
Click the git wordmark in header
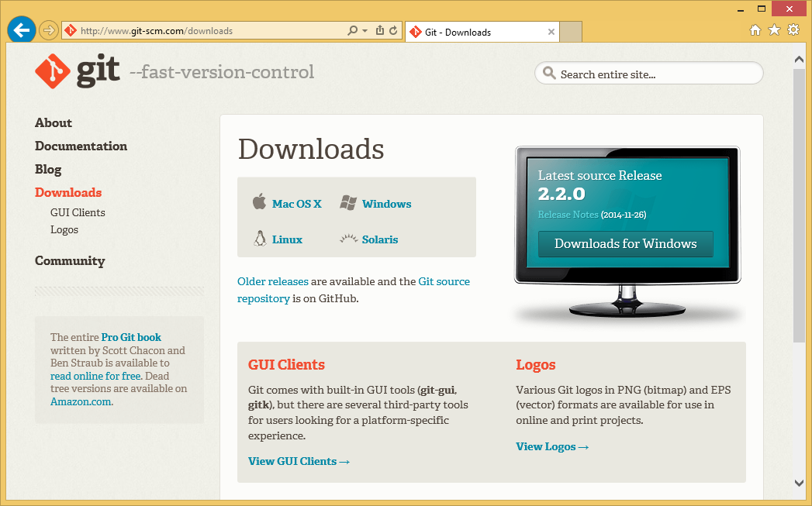pyautogui.click(x=98, y=71)
